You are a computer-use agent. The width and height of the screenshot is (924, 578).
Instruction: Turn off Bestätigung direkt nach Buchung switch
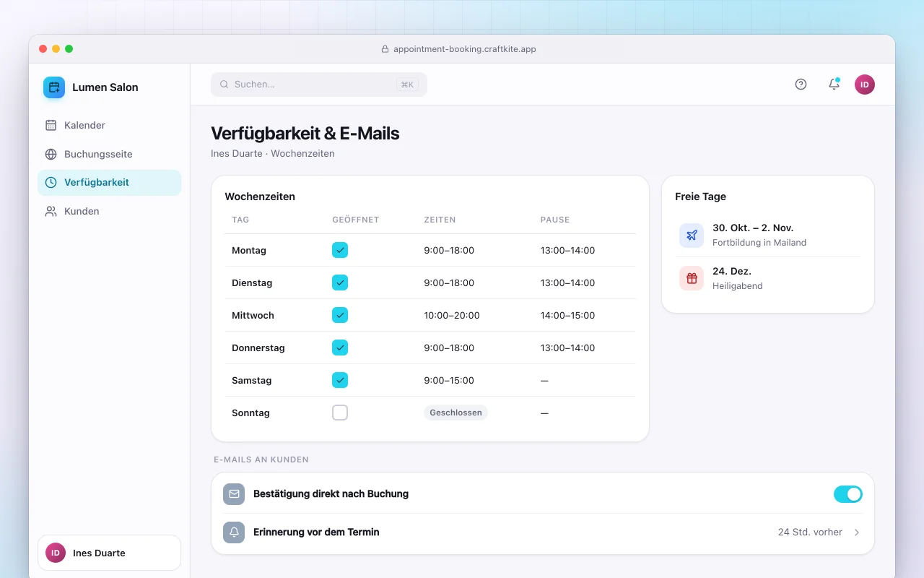tap(848, 494)
